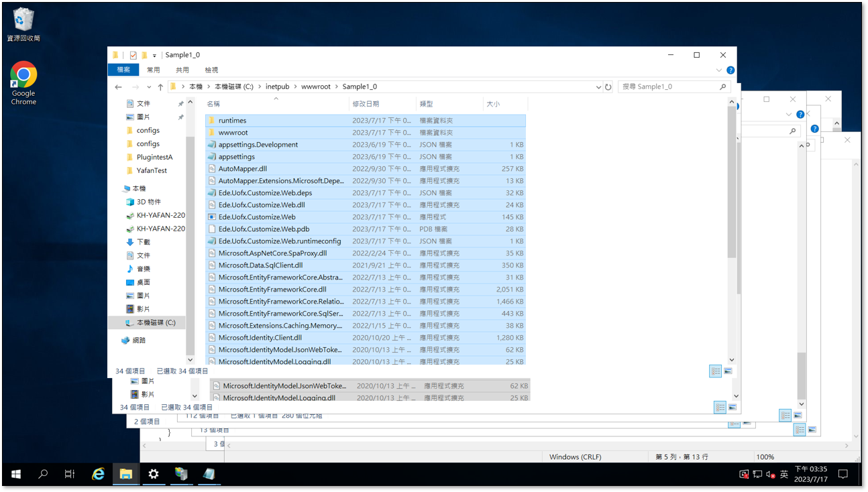
Task: Select 文件 pinned in Quick Access
Action: click(144, 104)
